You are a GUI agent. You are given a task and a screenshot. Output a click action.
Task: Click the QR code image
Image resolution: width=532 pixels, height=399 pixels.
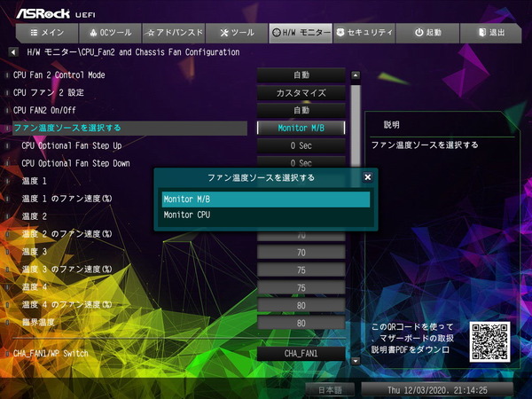(x=491, y=341)
